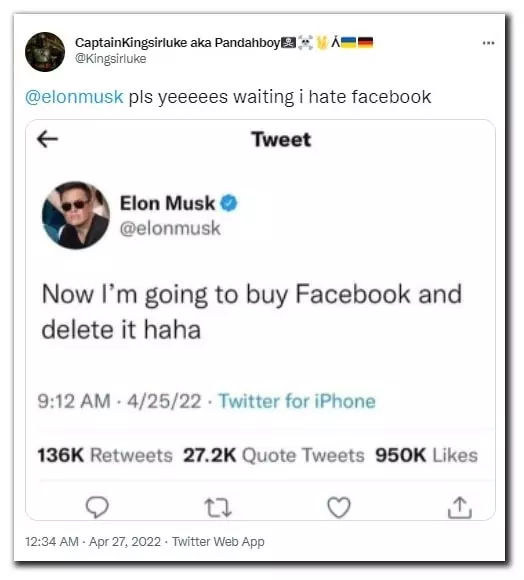524x580 pixels.
Task: Click the Elon Musk display name
Action: (167, 203)
